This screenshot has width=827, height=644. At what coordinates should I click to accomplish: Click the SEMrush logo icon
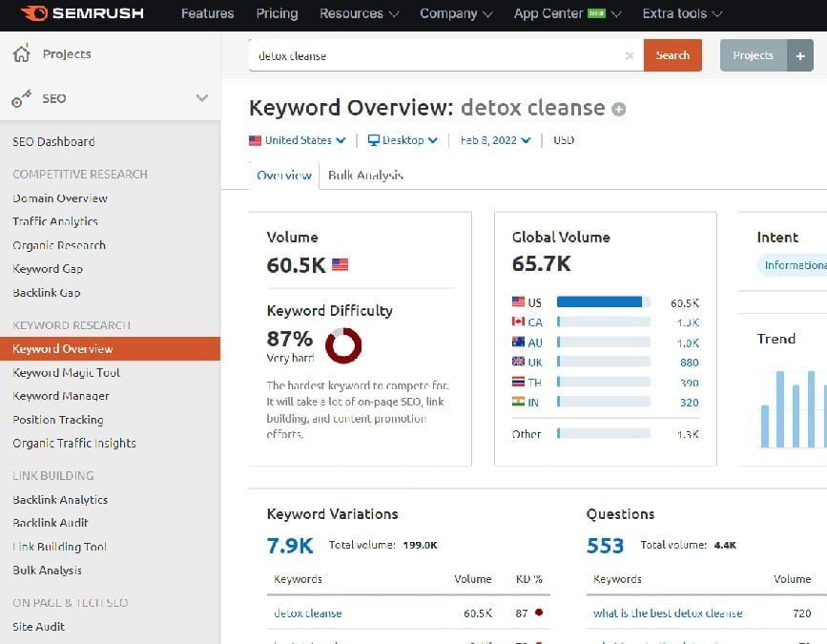[36, 13]
